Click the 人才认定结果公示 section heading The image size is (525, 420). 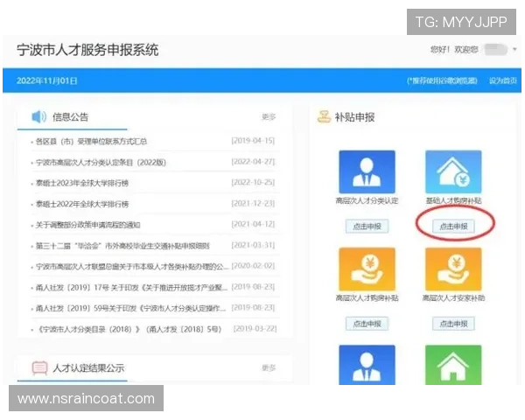click(x=88, y=368)
